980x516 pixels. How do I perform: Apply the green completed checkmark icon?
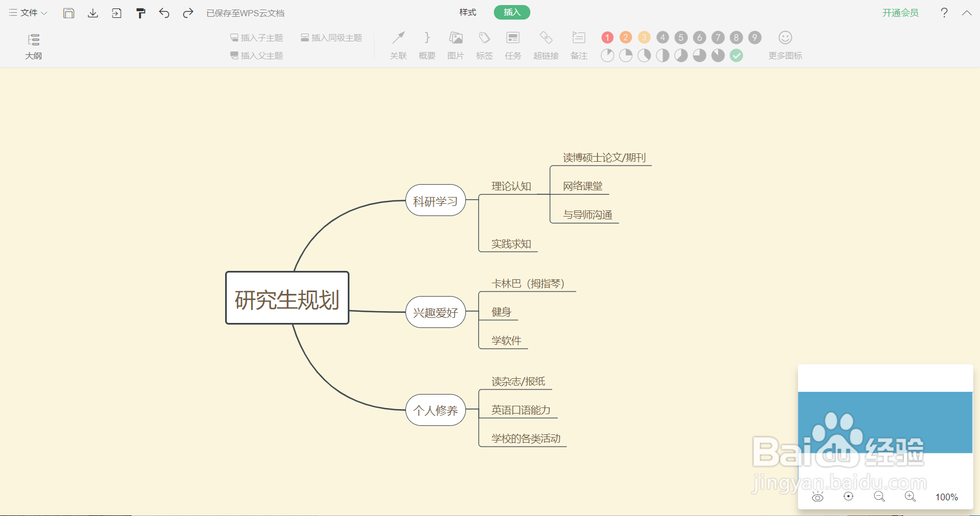tap(736, 55)
